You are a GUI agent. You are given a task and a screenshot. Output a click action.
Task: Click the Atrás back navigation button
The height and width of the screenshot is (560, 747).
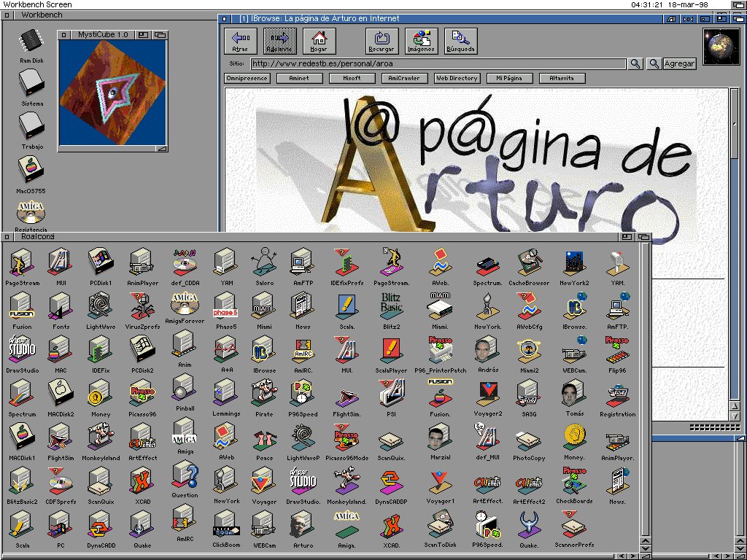239,41
